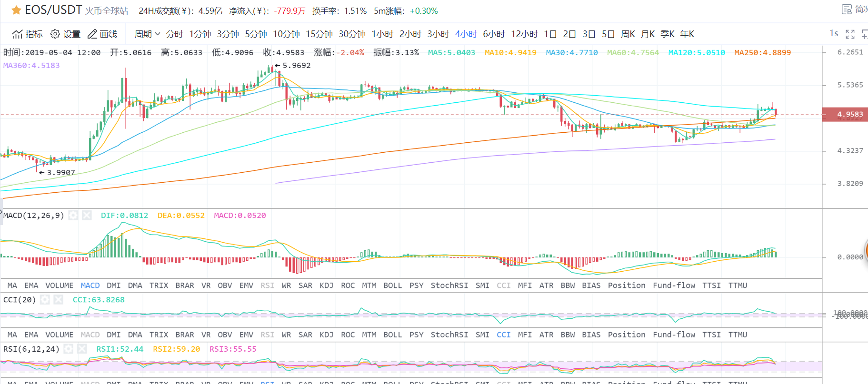Image resolution: width=868 pixels, height=384 pixels.
Task: Open the 指标 indicators chart icon
Action: [x=18, y=34]
